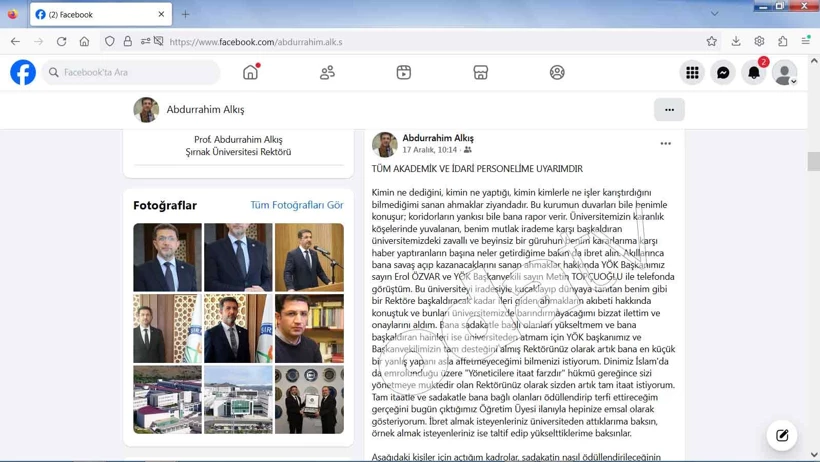Click Tüm Fotoğrafları Gör link
The image size is (820, 462).
click(296, 205)
